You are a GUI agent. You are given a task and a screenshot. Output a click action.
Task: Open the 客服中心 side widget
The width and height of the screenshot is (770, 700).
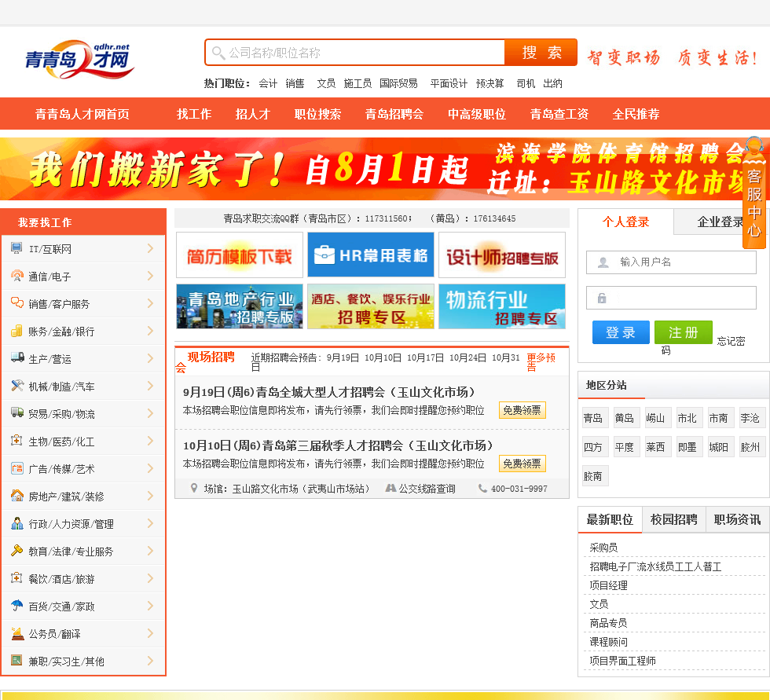pyautogui.click(x=753, y=193)
